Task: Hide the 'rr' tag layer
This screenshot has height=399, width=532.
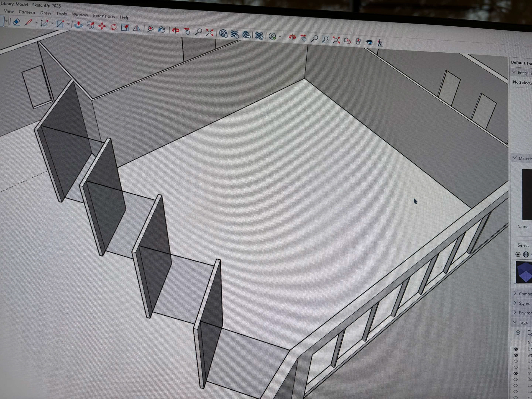Action: point(516,373)
